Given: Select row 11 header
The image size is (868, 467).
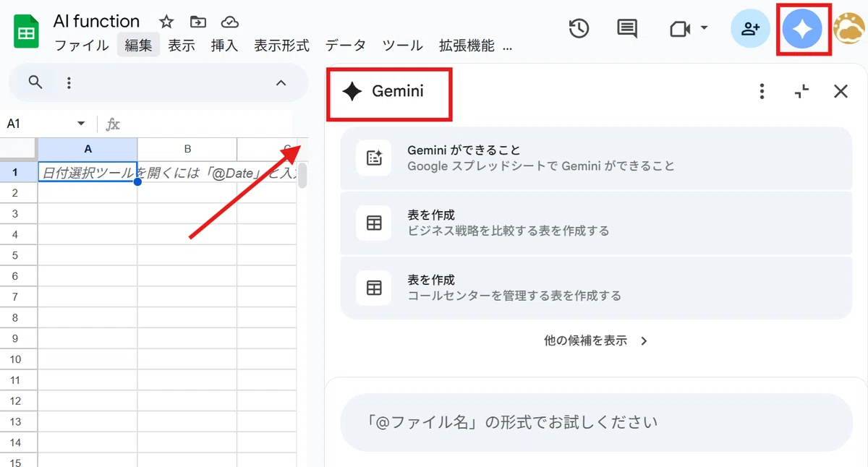Looking at the screenshot, I should pyautogui.click(x=18, y=380).
